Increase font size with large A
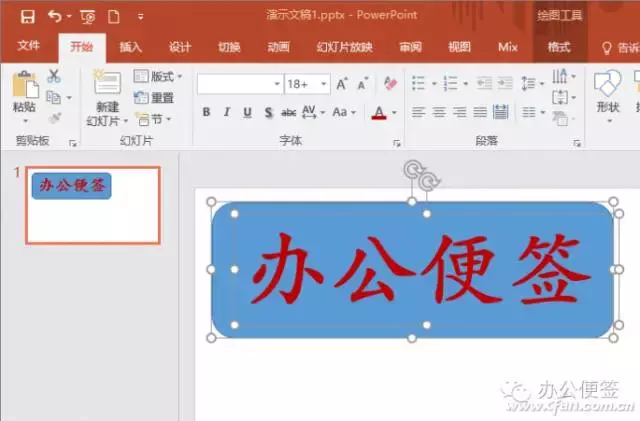 342,84
